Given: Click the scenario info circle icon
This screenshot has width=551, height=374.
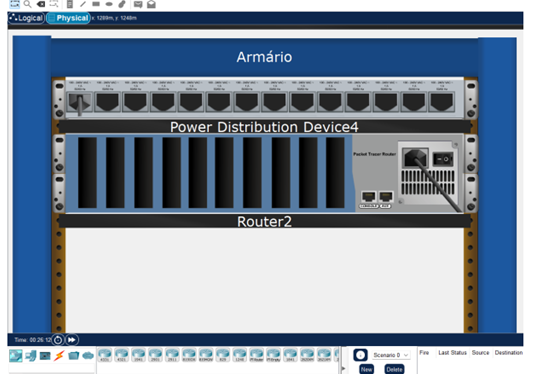Looking at the screenshot, I should click(360, 355).
